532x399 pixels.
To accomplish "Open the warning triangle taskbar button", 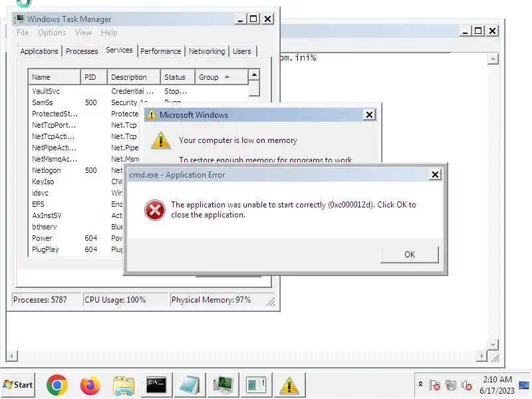I will pos(289,385).
